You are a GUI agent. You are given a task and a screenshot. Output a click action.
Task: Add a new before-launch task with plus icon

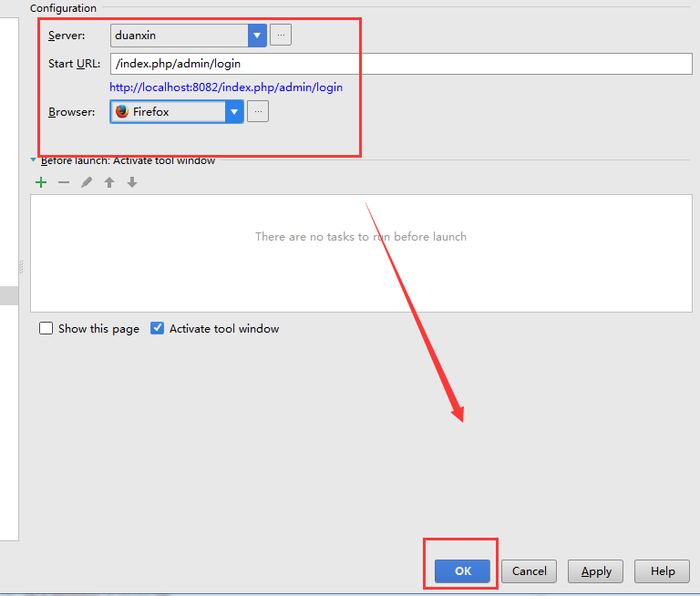tap(41, 182)
